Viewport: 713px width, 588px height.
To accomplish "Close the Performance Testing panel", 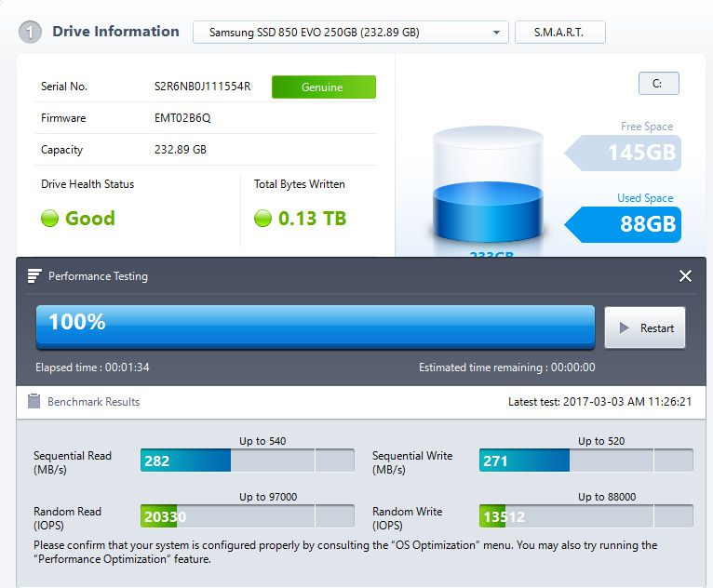I will (685, 275).
